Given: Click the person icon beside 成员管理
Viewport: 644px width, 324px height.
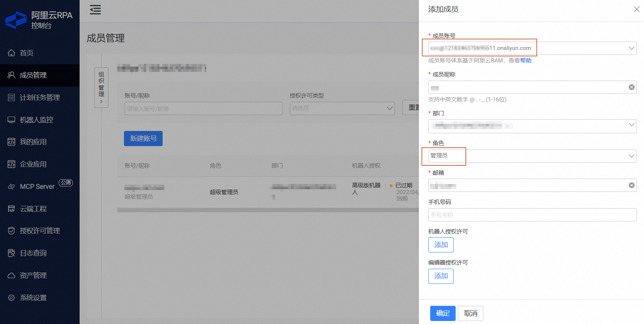Looking at the screenshot, I should [11, 75].
